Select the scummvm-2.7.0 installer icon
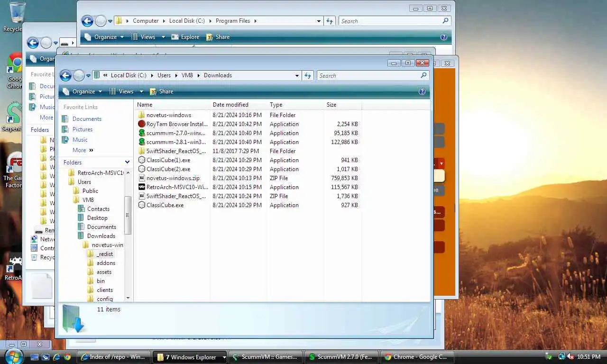The width and height of the screenshot is (607, 364). pyautogui.click(x=141, y=133)
